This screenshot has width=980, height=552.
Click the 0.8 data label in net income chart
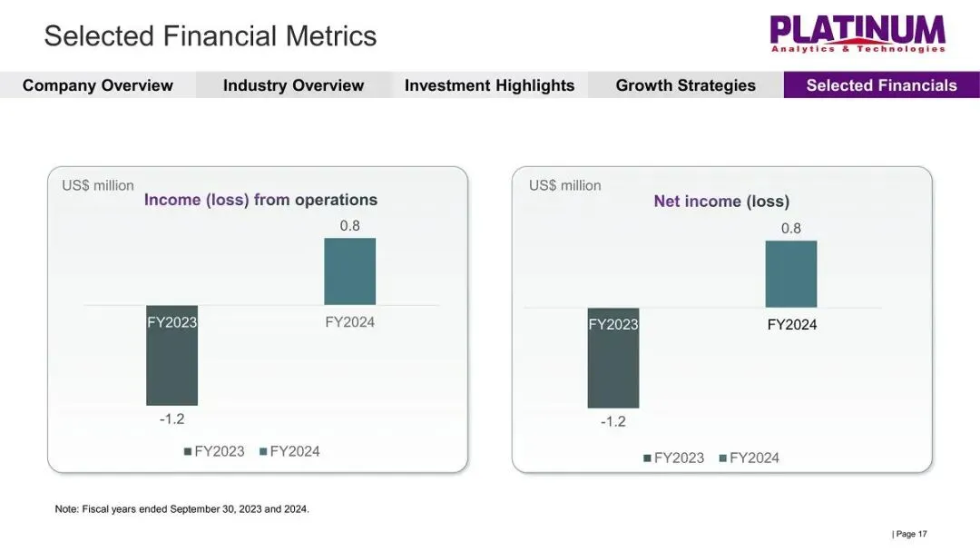(x=791, y=228)
